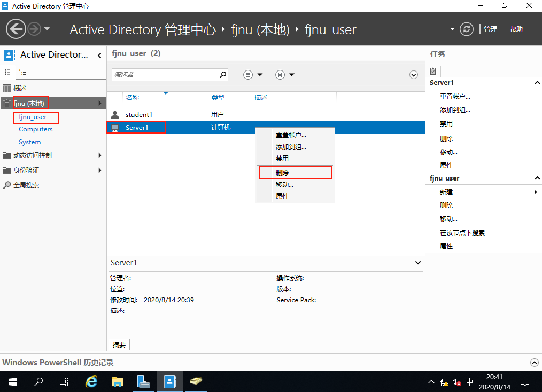Click the Server1 computer icon in list
The height and width of the screenshot is (392, 542).
pyautogui.click(x=115, y=128)
